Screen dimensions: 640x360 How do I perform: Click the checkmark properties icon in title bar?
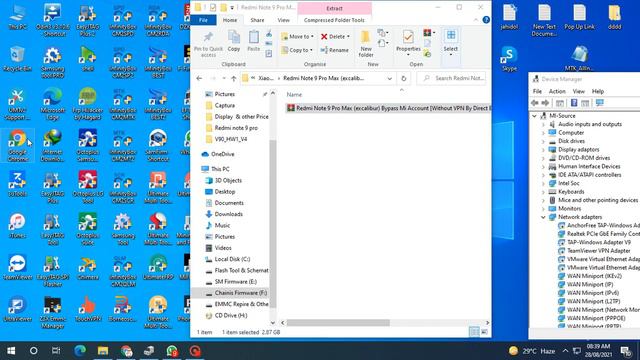213,7
